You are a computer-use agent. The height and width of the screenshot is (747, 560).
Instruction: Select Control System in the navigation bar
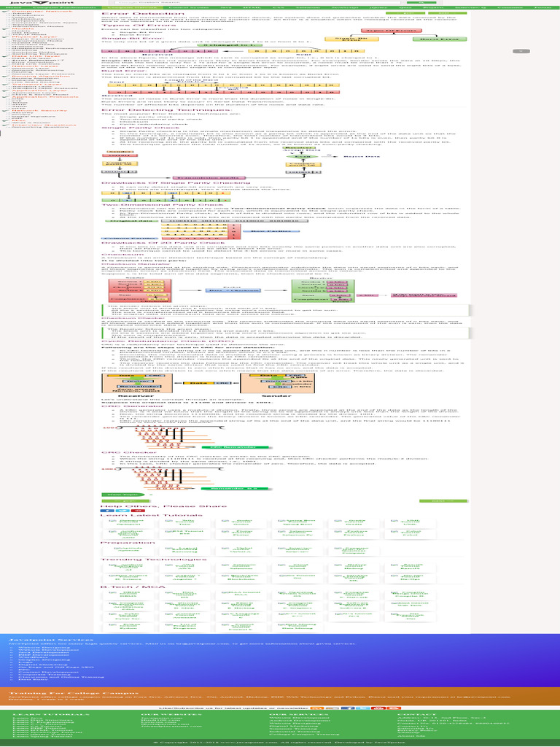tap(187, 7)
